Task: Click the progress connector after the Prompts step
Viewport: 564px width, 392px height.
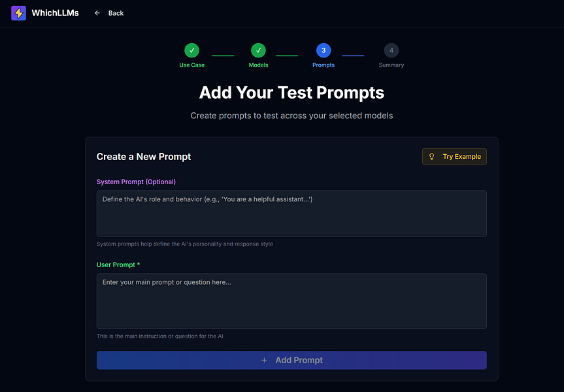Action: (352, 57)
